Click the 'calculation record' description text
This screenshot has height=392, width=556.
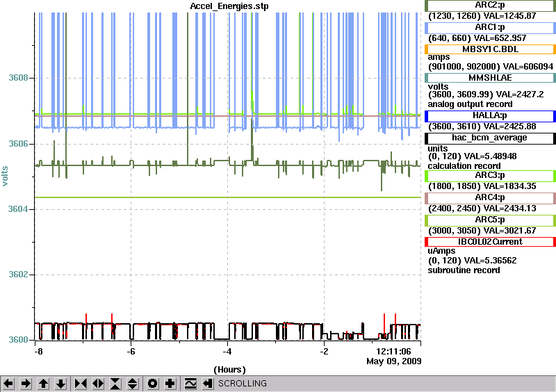tap(464, 166)
